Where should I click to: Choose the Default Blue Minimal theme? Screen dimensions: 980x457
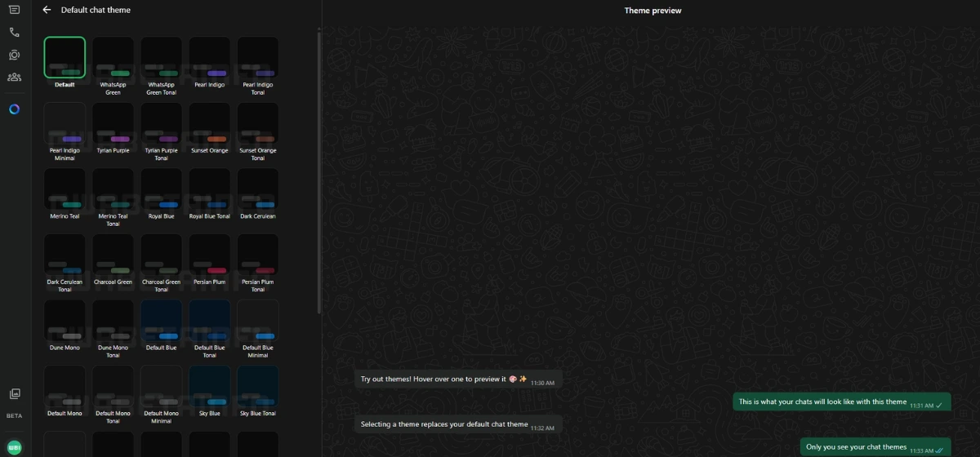(x=258, y=321)
